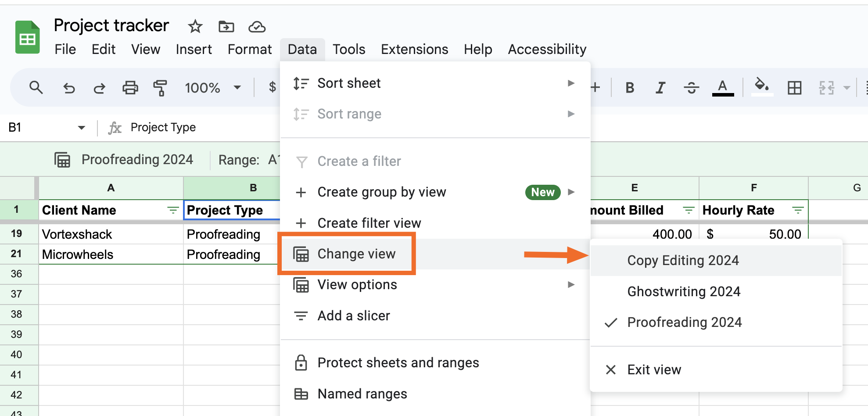Choose Create group by view
Viewport: 868px width, 416px height.
point(435,192)
